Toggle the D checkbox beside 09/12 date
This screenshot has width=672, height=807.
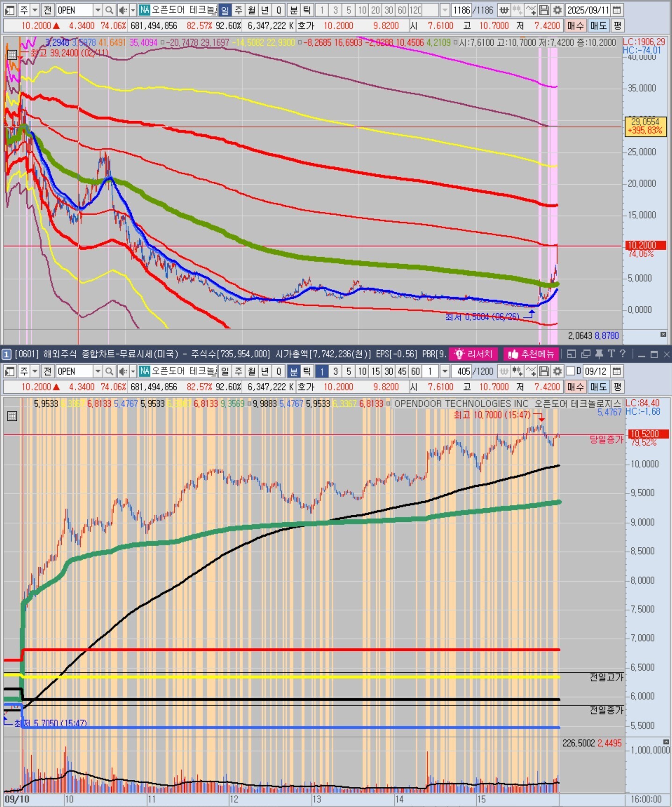571,371
